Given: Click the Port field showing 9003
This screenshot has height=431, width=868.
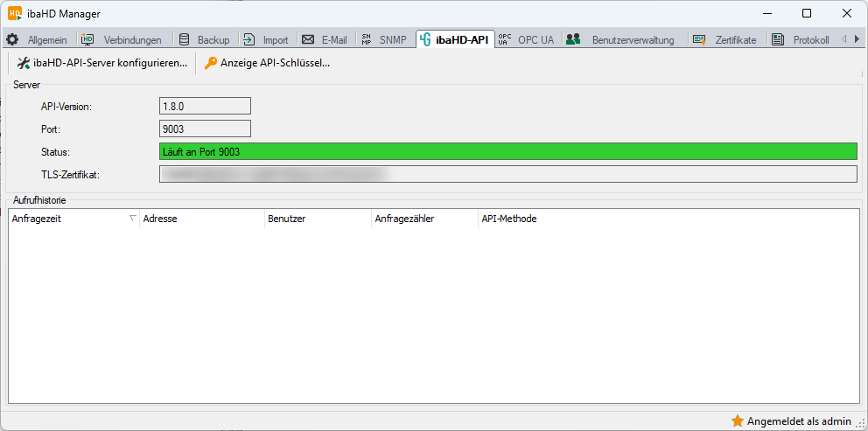Looking at the screenshot, I should click(x=205, y=129).
